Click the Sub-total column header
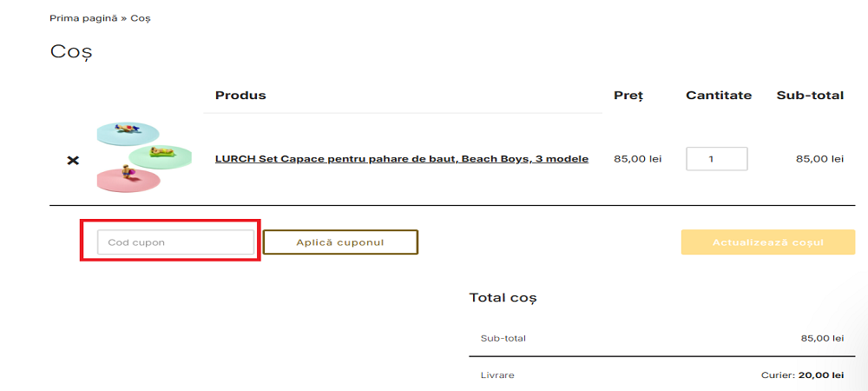868x391 pixels. [x=810, y=96]
